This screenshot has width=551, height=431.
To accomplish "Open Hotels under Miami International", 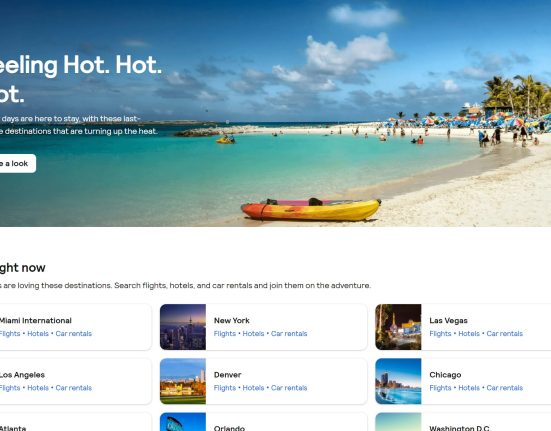I will (38, 333).
